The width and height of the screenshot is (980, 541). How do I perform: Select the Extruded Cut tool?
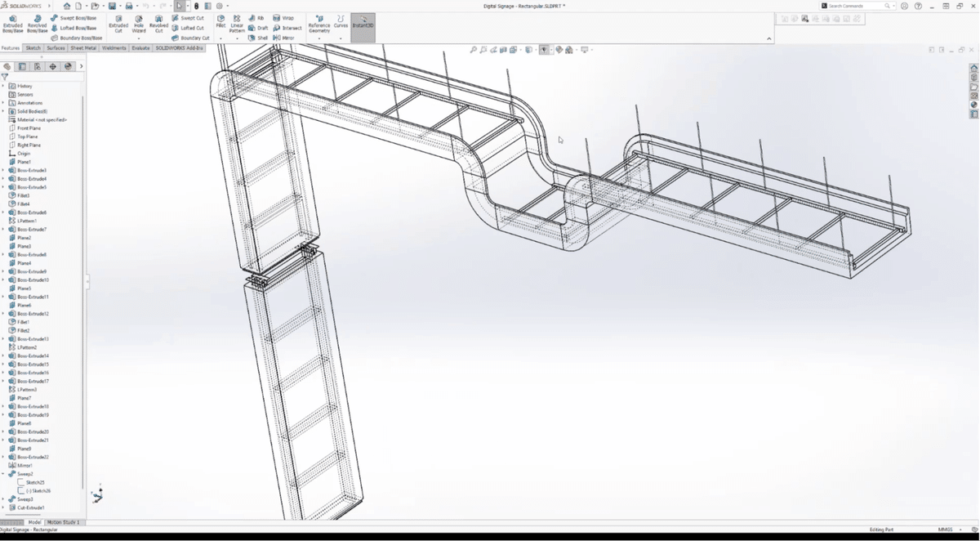[x=118, y=24]
